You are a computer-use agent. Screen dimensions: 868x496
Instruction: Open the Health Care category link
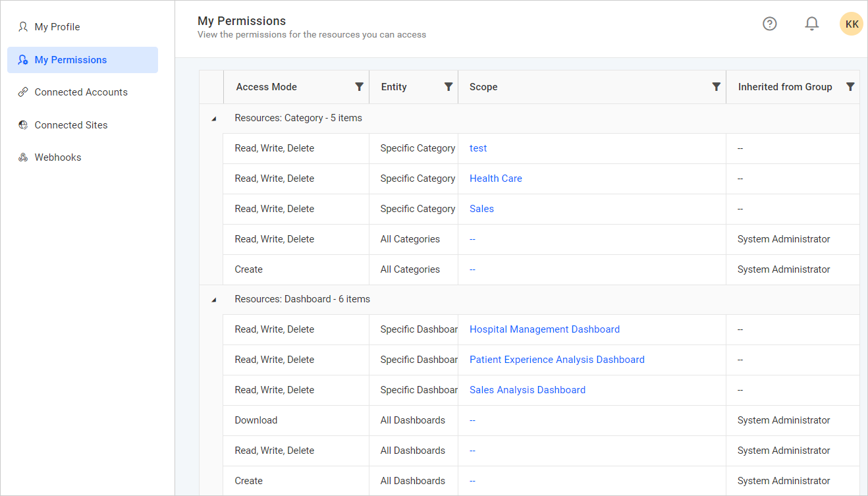(495, 178)
